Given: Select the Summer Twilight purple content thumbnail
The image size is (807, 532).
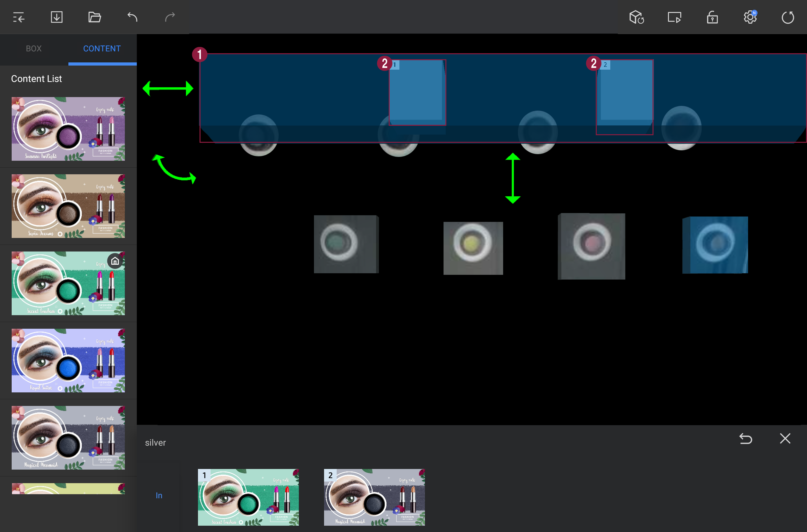Looking at the screenshot, I should coord(68,129).
